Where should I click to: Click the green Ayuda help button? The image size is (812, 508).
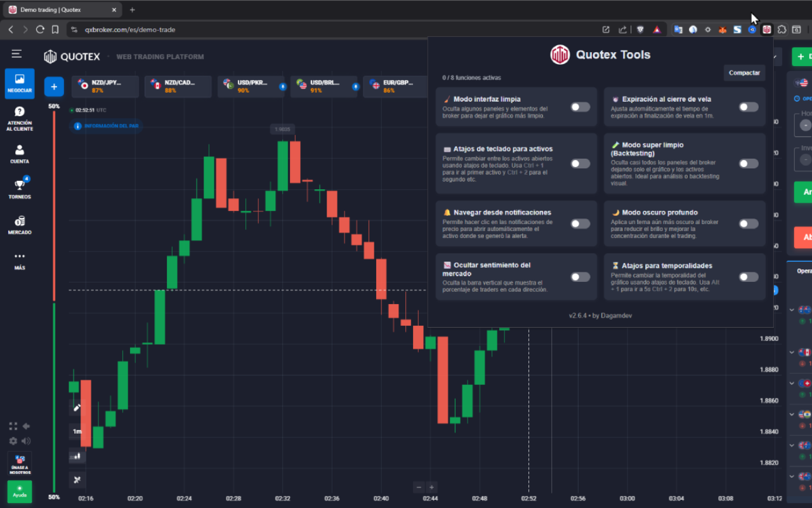click(x=20, y=491)
